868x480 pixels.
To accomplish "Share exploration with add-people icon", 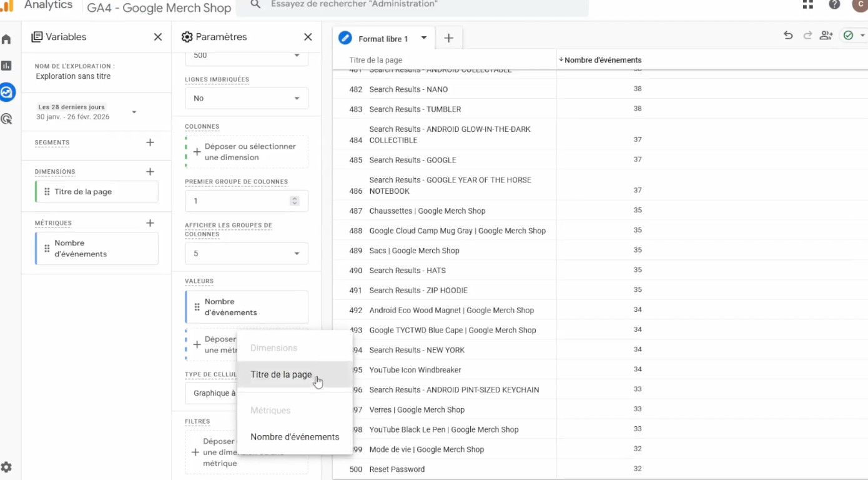I will [x=826, y=36].
